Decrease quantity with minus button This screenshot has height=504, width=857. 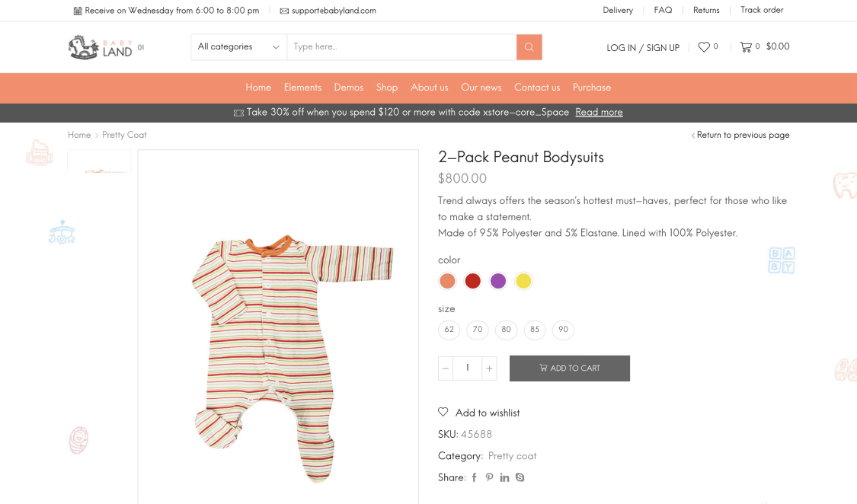[x=446, y=368]
